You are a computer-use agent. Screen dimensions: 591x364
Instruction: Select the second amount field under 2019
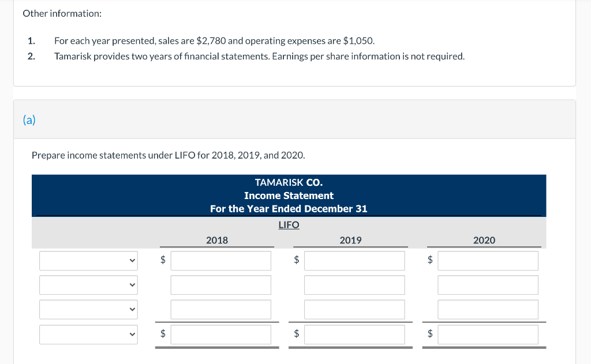[x=354, y=284]
